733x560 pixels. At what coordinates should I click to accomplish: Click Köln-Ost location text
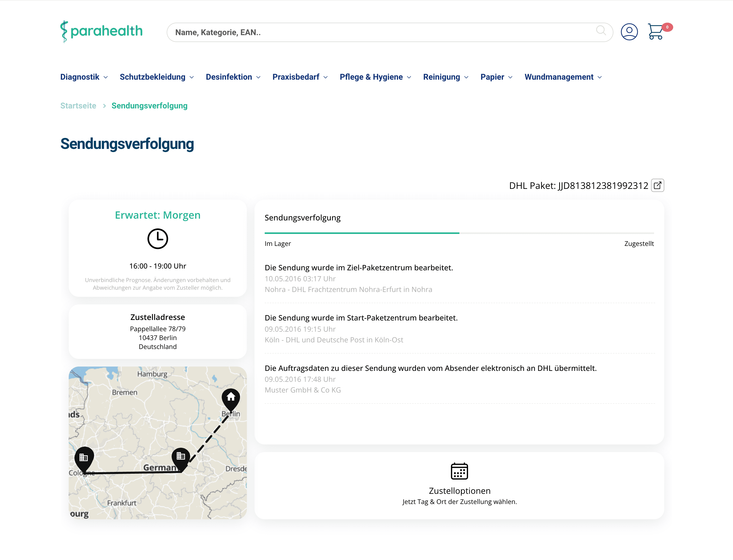click(x=334, y=340)
